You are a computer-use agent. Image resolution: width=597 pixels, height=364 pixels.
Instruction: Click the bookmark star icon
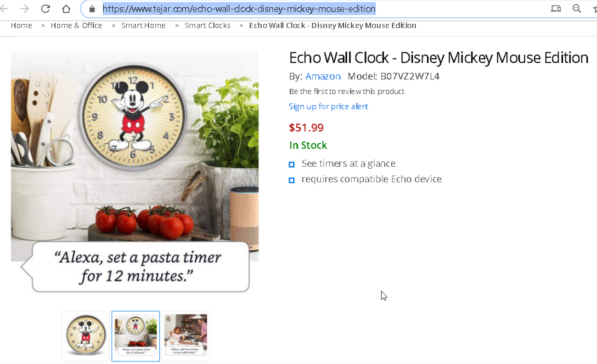tap(595, 9)
